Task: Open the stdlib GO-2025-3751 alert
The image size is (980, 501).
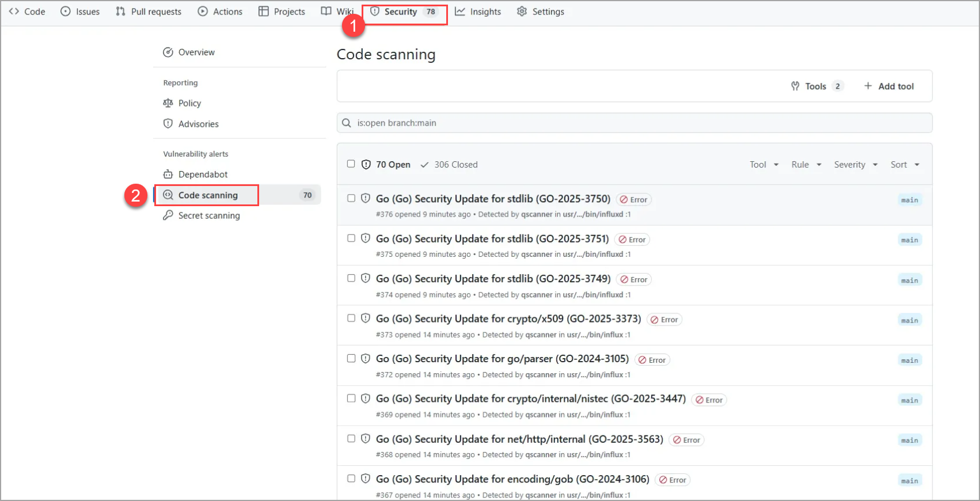Action: pyautogui.click(x=492, y=238)
